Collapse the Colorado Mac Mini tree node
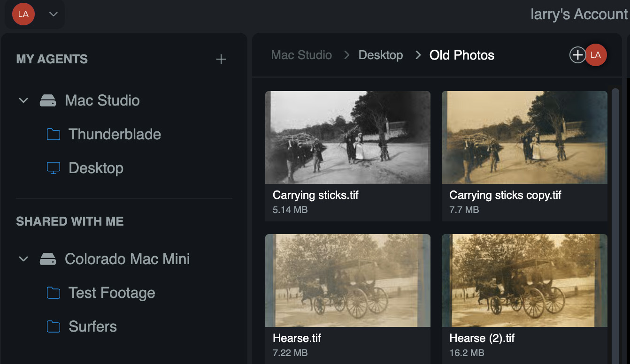Viewport: 630px width, 364px height. [x=23, y=259]
